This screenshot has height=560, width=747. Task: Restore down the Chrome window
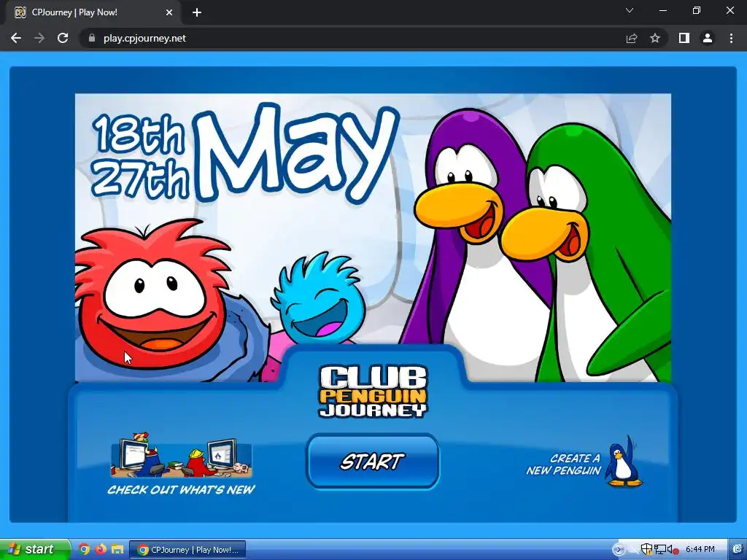click(697, 10)
